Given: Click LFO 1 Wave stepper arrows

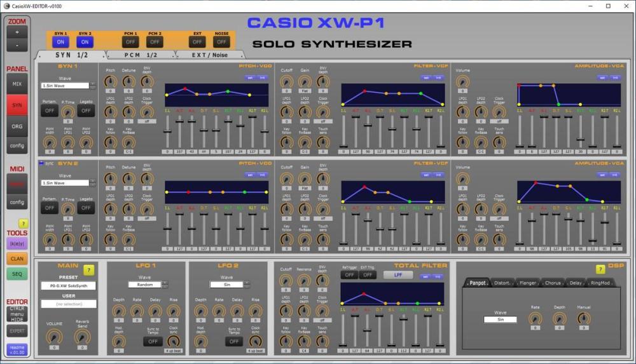Looking at the screenshot, I should (165, 285).
